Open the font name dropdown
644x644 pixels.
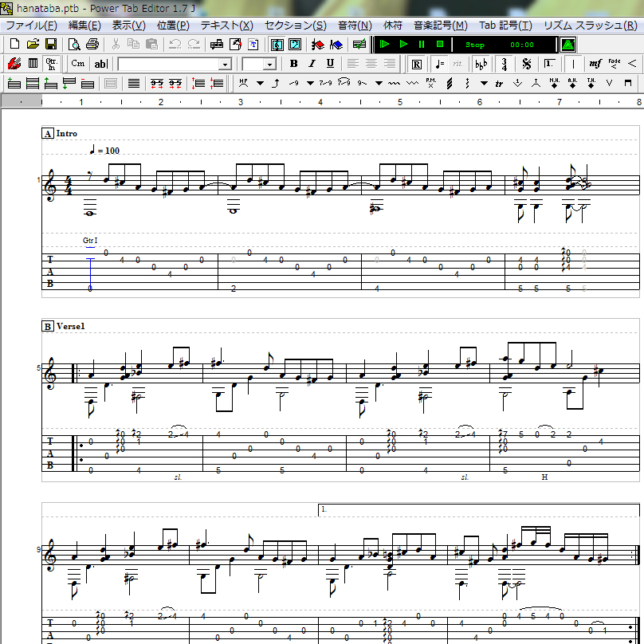click(225, 65)
